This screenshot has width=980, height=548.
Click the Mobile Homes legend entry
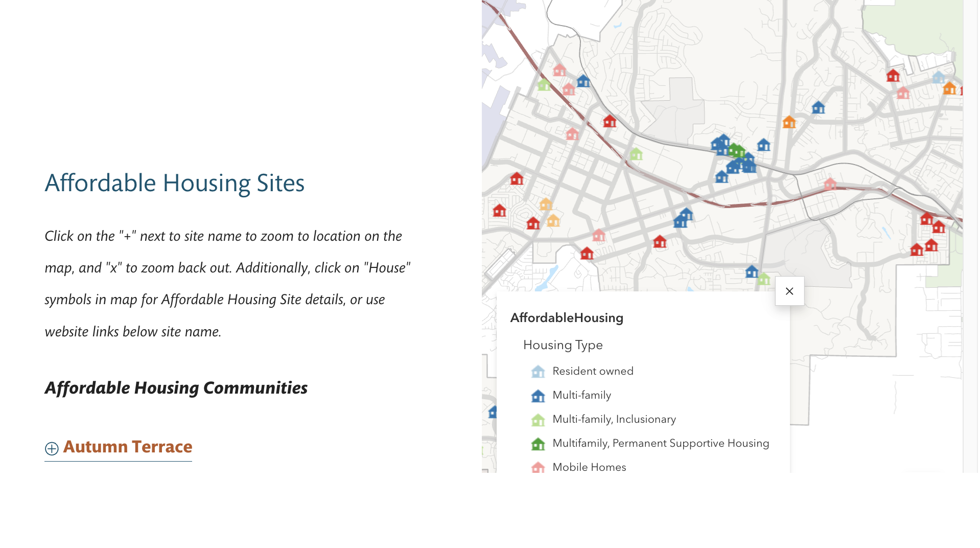click(x=589, y=467)
